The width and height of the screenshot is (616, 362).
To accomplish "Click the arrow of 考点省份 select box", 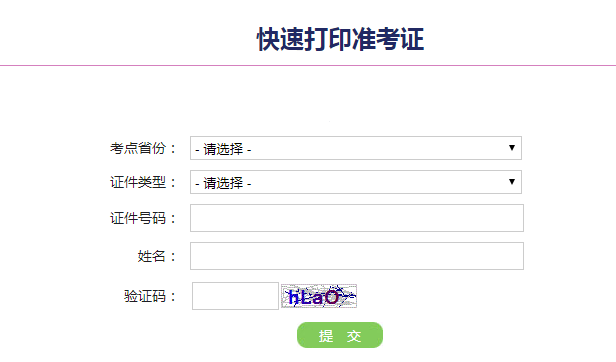I will click(512, 148).
